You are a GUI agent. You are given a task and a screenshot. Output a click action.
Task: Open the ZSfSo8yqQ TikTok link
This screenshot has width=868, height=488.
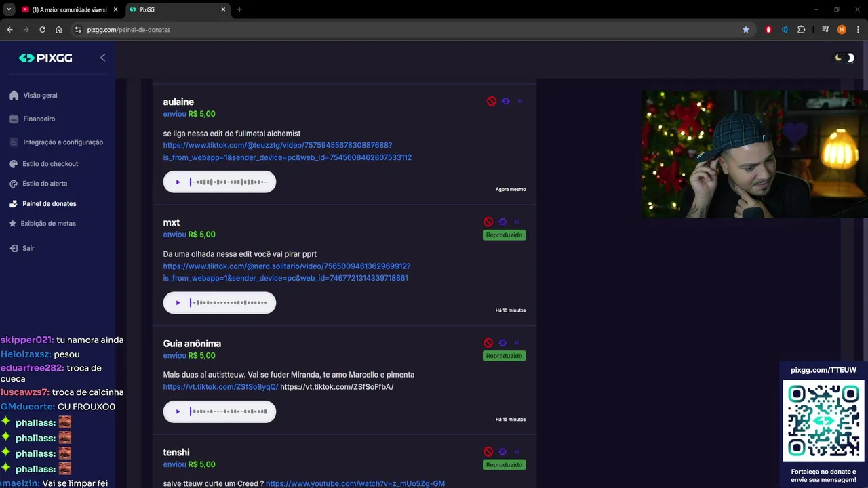coord(220,387)
